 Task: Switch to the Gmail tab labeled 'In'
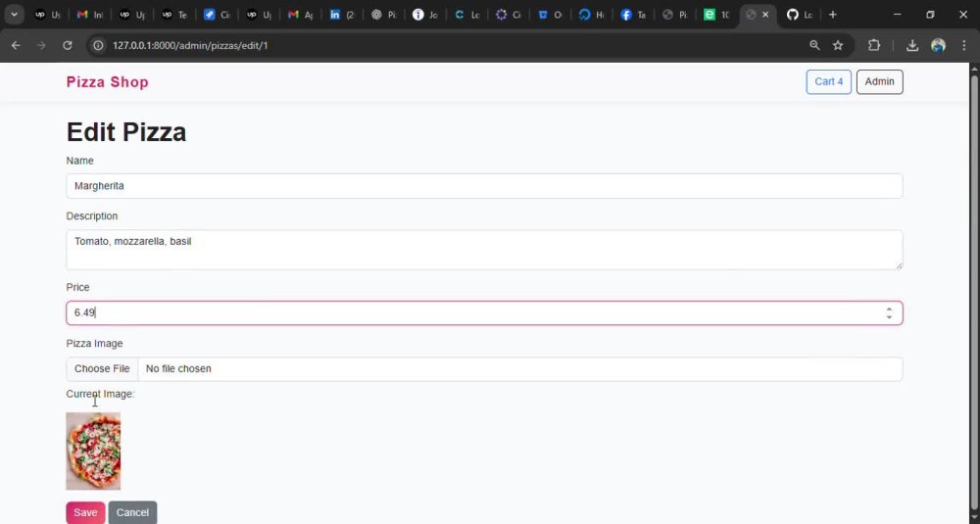point(89,15)
